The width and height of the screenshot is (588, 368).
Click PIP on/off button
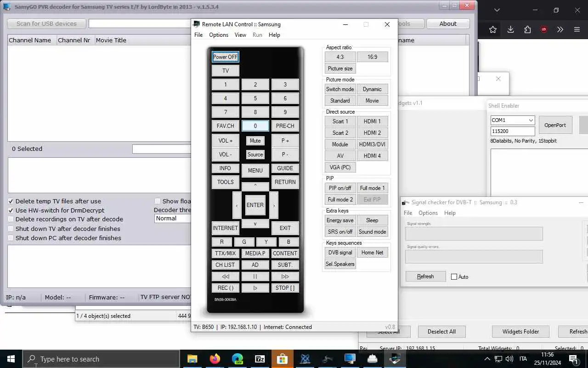340,188
